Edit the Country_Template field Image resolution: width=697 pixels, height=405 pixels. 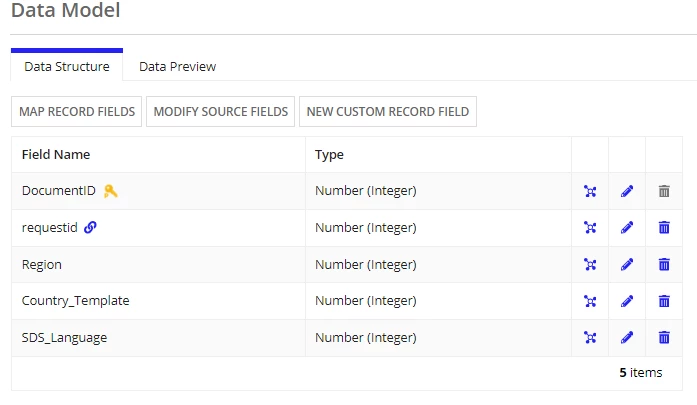(x=627, y=301)
